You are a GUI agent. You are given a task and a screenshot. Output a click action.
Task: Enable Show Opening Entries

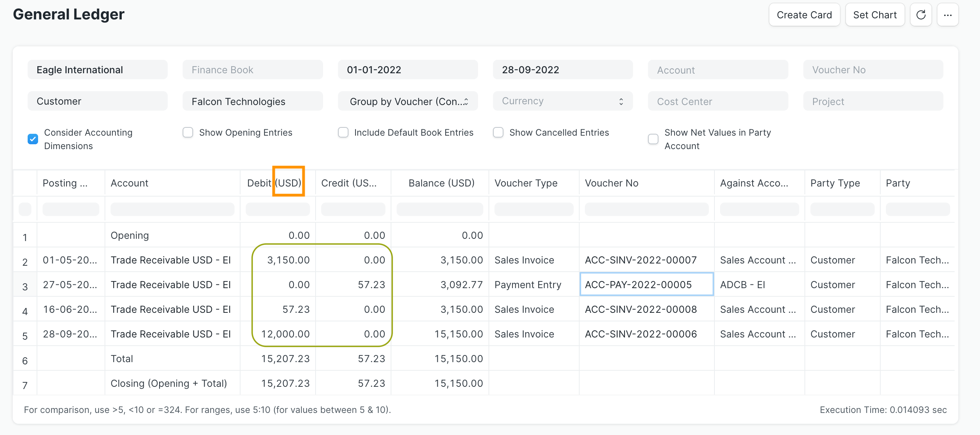(188, 132)
